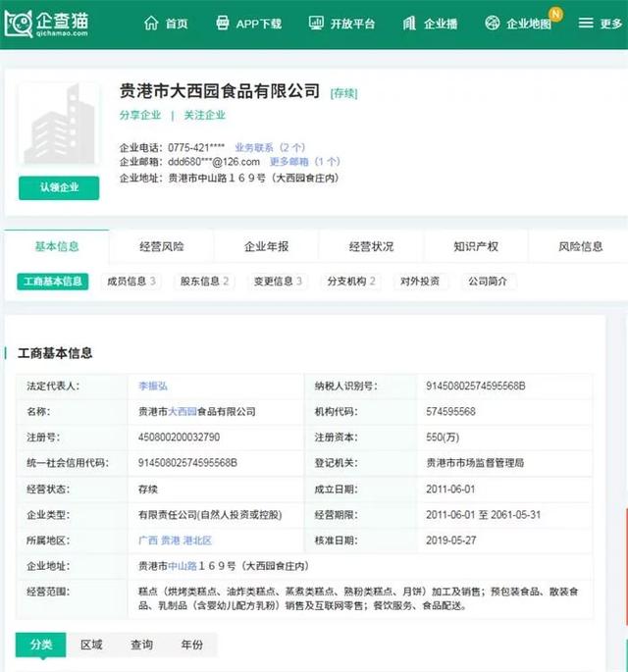
Task: Select the 工商基本信息 sub-tab
Action: click(53, 282)
